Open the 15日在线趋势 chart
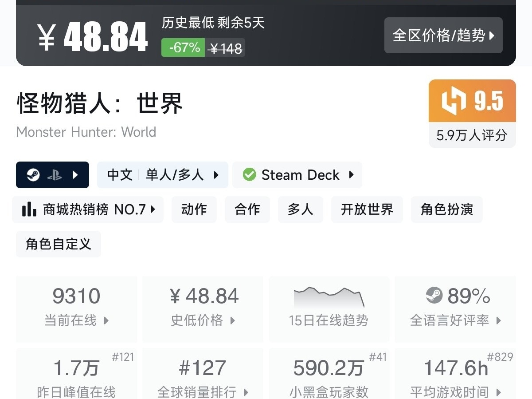The height and width of the screenshot is (399, 532). (329, 308)
